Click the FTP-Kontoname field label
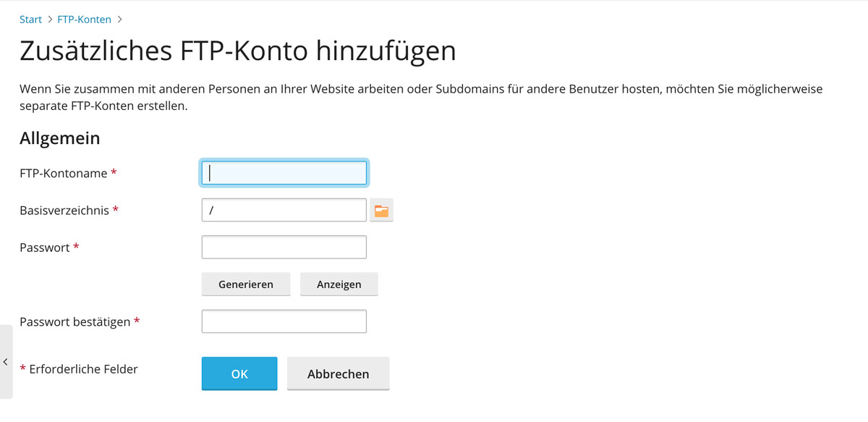The height and width of the screenshot is (422, 868). pos(64,174)
